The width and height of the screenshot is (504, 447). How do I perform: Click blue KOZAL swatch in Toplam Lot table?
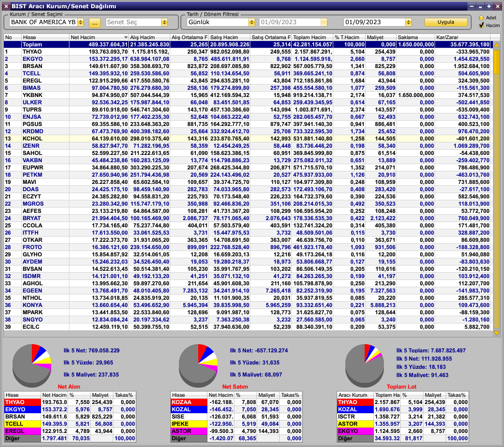point(355,409)
